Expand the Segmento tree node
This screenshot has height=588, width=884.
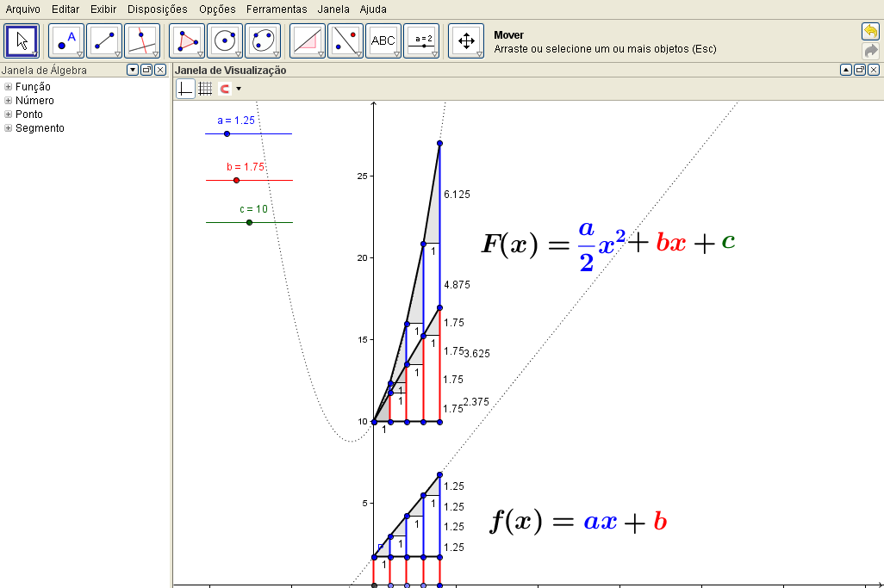click(x=8, y=128)
